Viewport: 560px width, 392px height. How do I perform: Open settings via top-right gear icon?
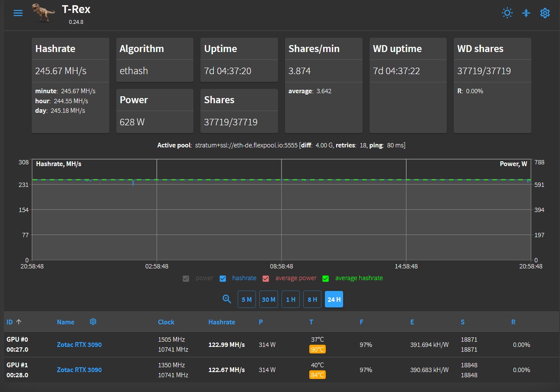[x=545, y=13]
